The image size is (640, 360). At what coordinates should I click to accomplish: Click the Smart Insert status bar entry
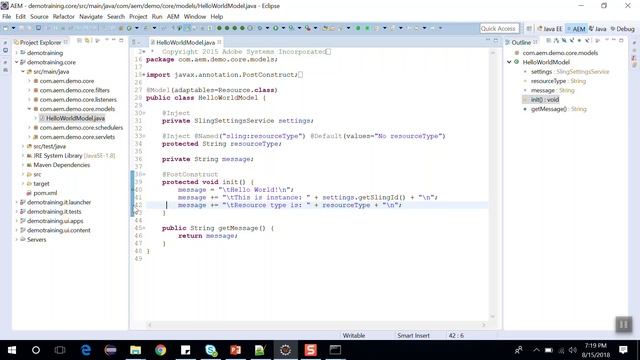[x=413, y=336]
